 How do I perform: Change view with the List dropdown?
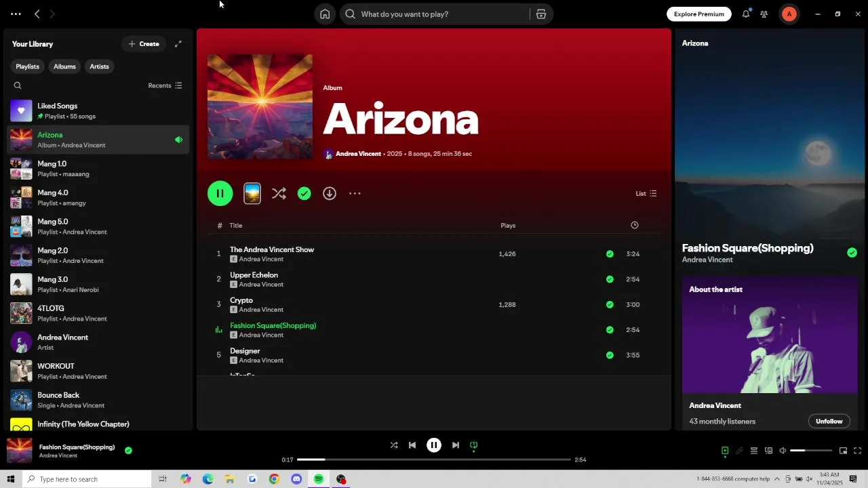pos(646,194)
